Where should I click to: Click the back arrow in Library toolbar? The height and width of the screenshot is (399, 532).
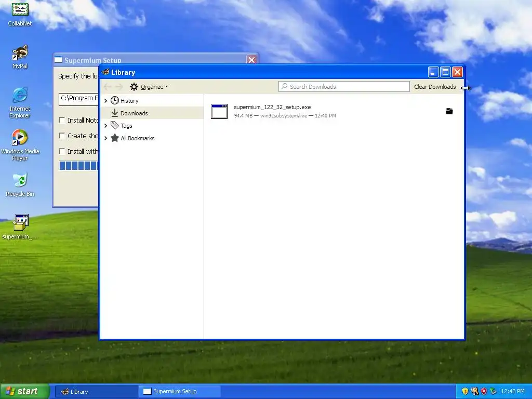(x=108, y=87)
